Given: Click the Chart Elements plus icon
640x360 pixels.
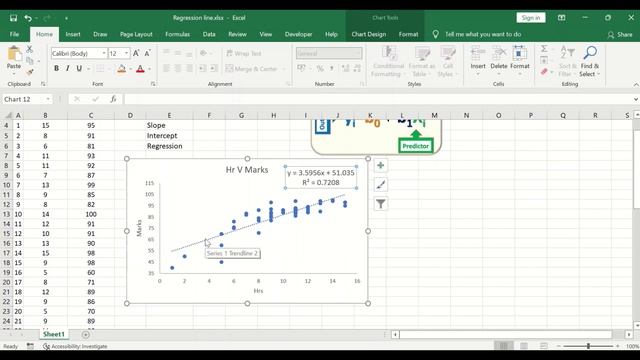Looking at the screenshot, I should click(380, 165).
